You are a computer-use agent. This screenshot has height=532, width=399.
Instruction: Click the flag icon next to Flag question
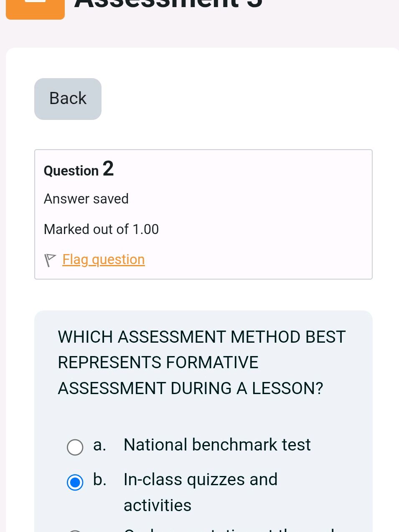click(50, 260)
